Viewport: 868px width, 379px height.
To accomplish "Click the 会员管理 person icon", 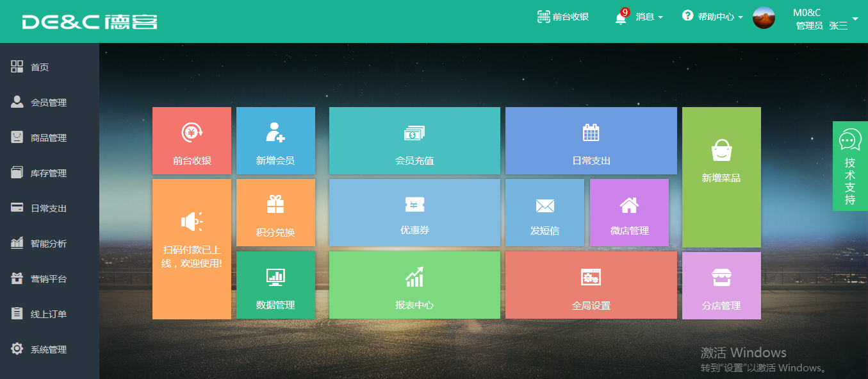I will 17,101.
